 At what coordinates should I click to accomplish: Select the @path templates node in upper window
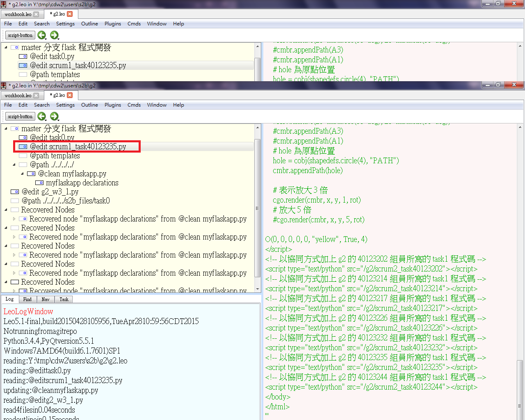[x=55, y=75]
